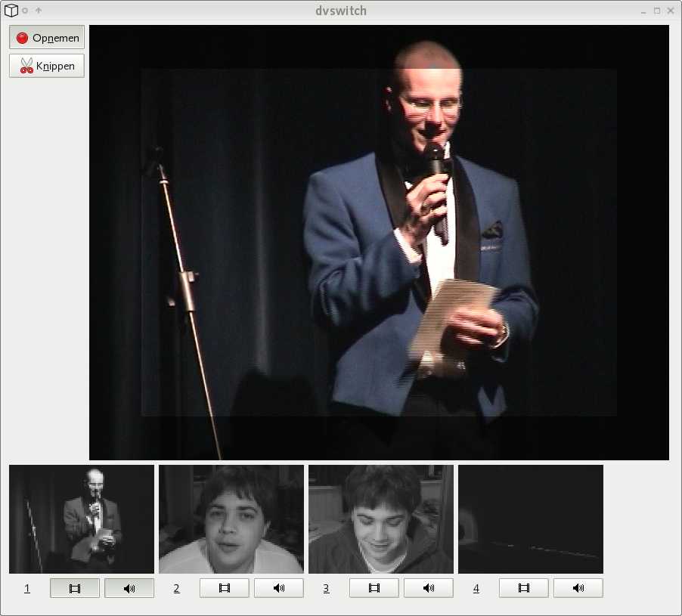Choose source 3 audio speaker button
682x616 pixels.
point(429,588)
